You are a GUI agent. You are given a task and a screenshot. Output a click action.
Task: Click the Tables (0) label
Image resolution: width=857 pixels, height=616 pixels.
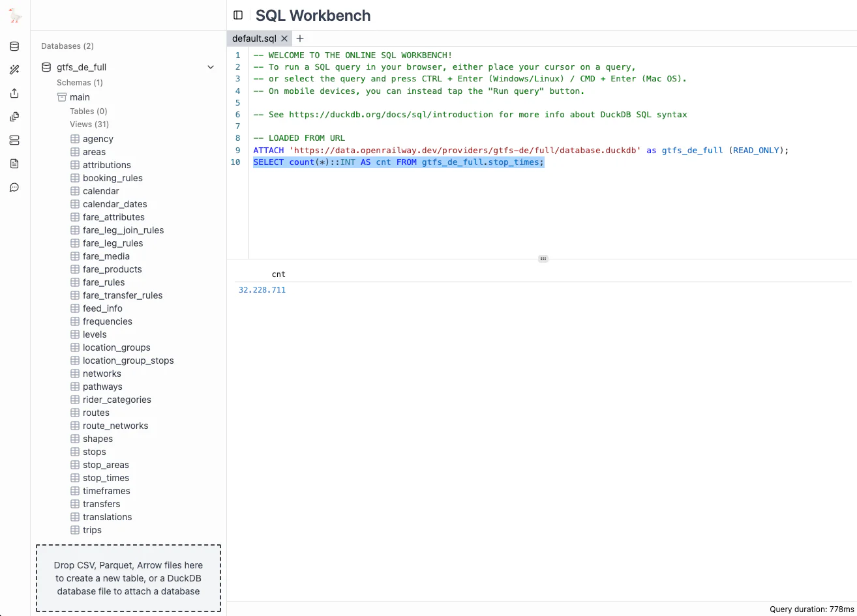89,111
